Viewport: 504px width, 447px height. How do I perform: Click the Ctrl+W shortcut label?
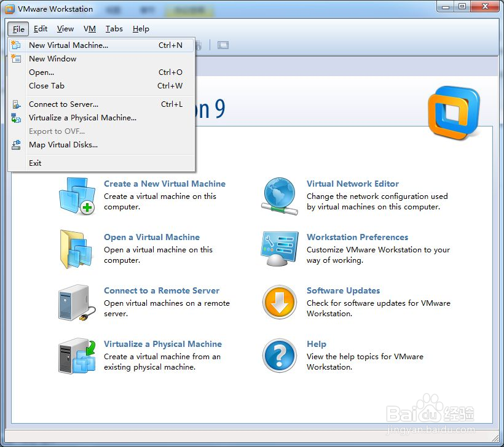(x=170, y=86)
